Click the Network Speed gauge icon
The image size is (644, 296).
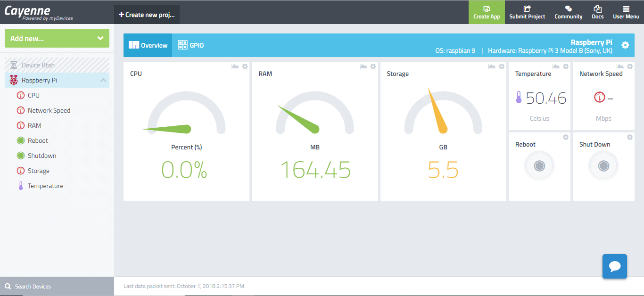[599, 98]
